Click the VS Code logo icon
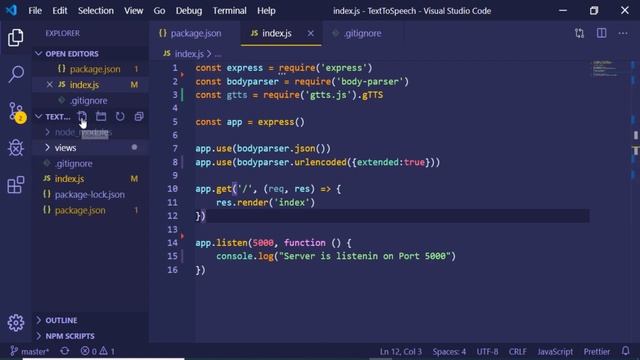Viewport: 640px width, 360px height. tap(11, 10)
